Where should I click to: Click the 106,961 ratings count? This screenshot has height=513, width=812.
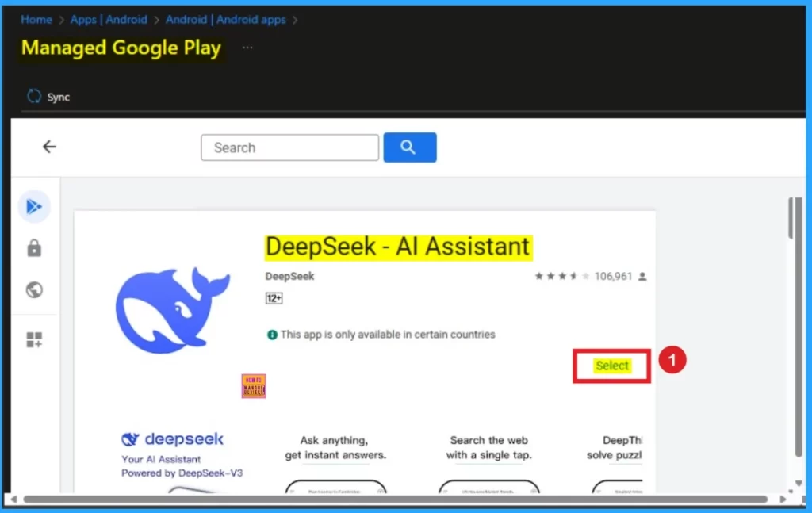point(613,277)
